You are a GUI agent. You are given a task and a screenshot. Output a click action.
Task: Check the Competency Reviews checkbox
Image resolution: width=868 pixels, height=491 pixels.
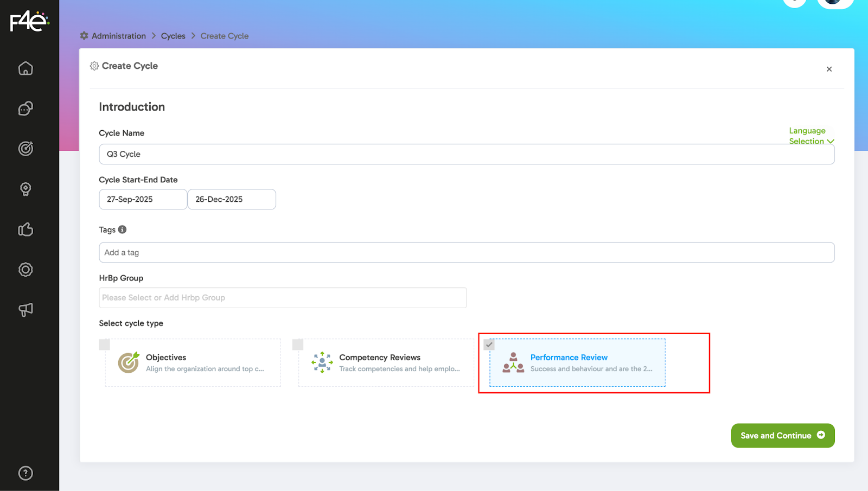pyautogui.click(x=298, y=345)
